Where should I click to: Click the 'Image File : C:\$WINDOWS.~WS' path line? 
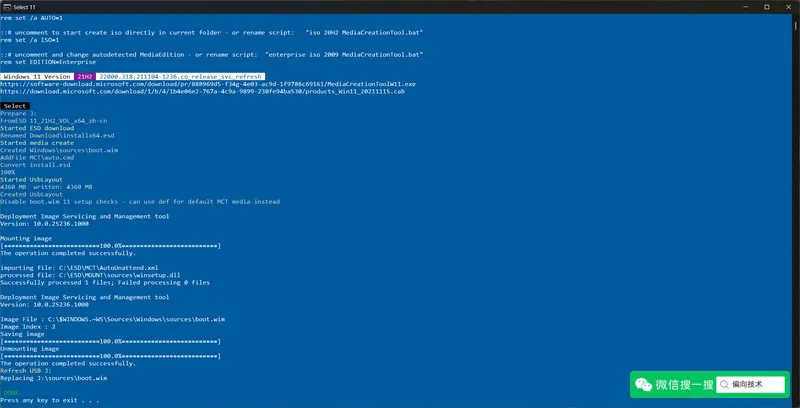(112, 319)
